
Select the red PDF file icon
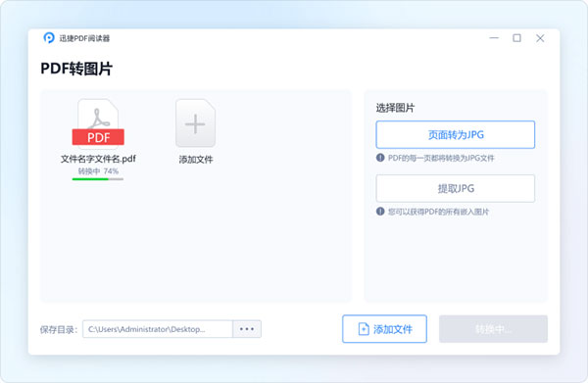tap(98, 122)
